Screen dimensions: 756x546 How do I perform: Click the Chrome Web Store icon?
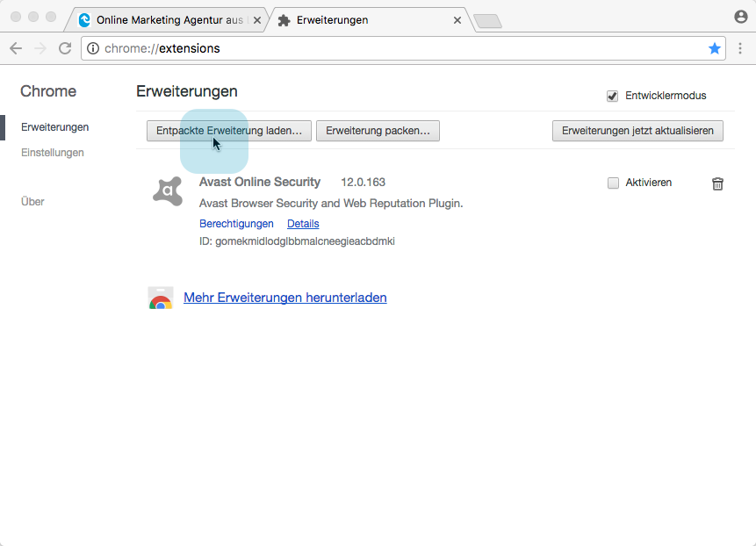(x=160, y=298)
